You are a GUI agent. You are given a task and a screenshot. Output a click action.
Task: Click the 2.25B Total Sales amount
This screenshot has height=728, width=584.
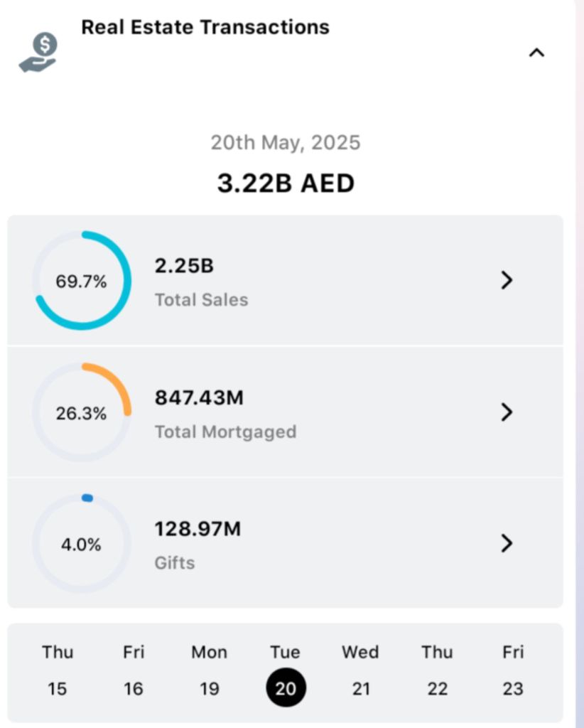(185, 266)
